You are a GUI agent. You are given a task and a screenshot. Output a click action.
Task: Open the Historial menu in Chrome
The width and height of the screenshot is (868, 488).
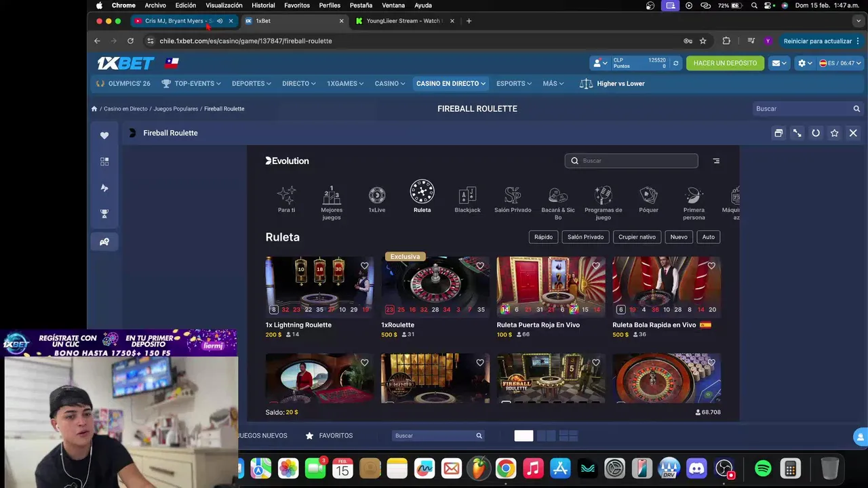pos(263,5)
